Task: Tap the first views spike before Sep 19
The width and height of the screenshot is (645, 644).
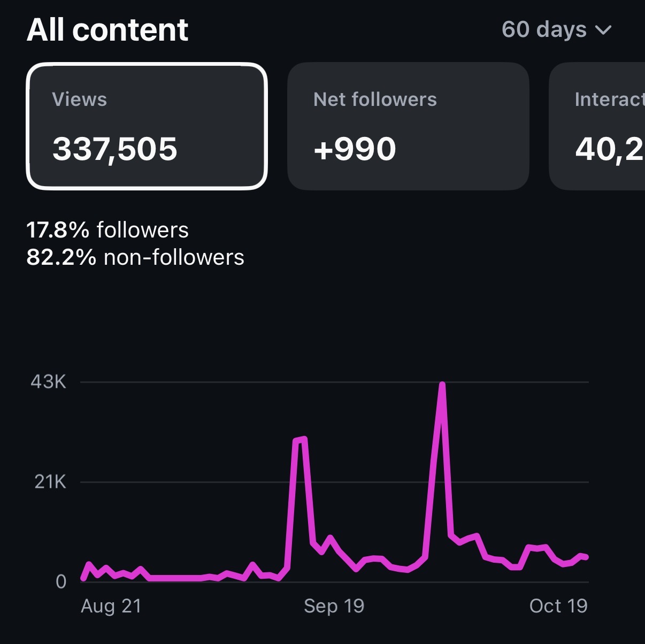Action: (x=300, y=440)
